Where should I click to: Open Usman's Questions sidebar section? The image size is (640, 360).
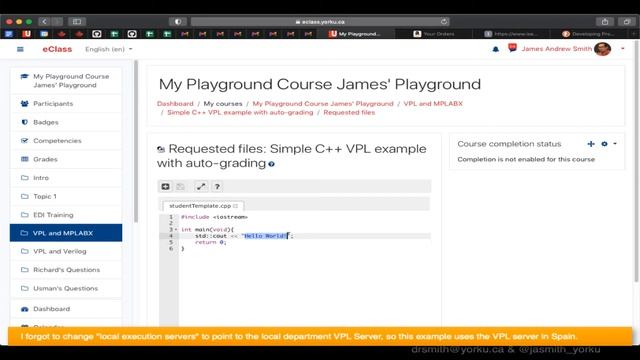(x=66, y=288)
